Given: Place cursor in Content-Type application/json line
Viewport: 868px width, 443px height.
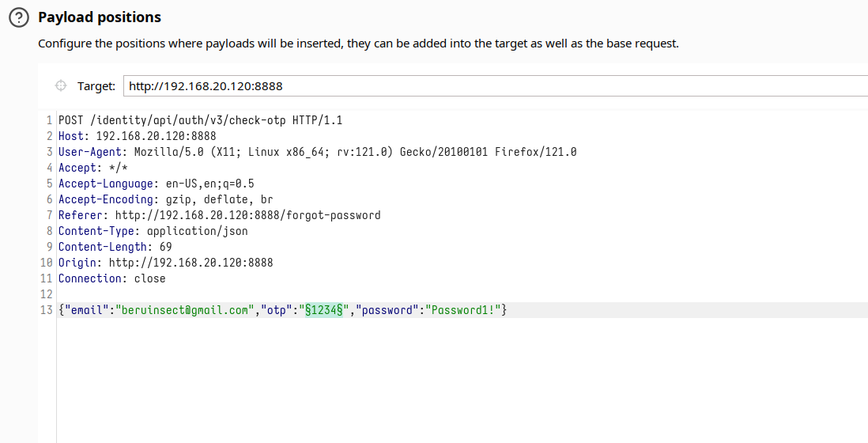Looking at the screenshot, I should pyautogui.click(x=153, y=231).
